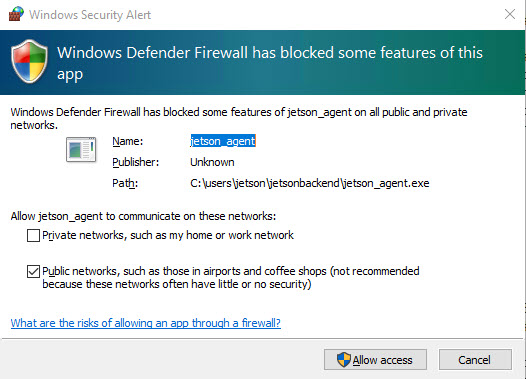Click the jetson_agent application icon
This screenshot has width=526, height=379.
(x=81, y=149)
